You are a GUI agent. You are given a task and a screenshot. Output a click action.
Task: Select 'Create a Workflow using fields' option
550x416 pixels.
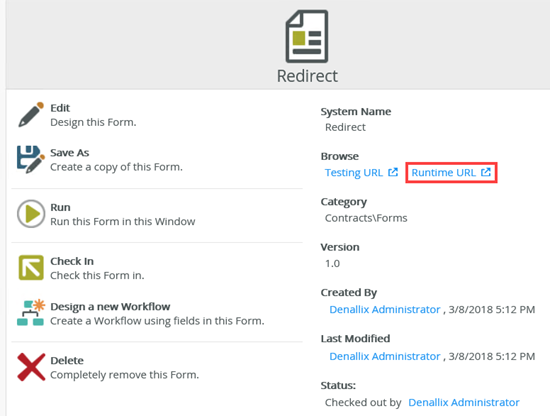(157, 321)
